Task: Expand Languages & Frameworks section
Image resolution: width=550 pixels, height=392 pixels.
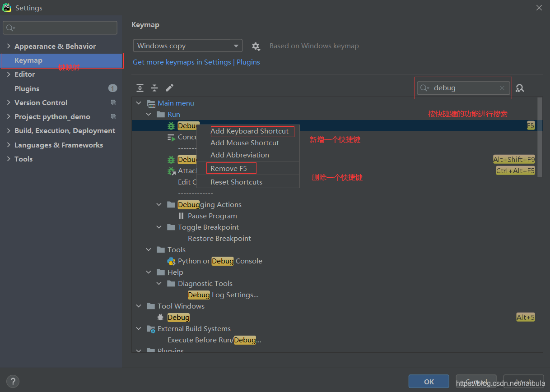Action: point(9,145)
